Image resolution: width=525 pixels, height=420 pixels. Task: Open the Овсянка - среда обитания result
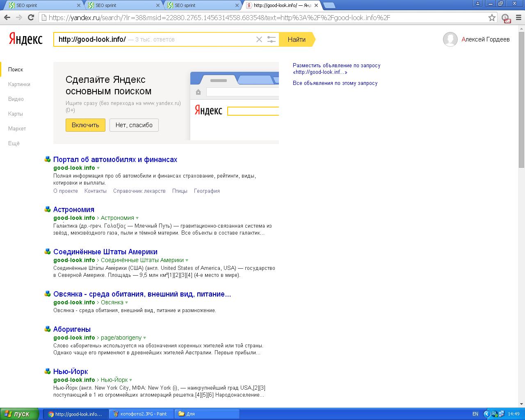click(x=142, y=294)
